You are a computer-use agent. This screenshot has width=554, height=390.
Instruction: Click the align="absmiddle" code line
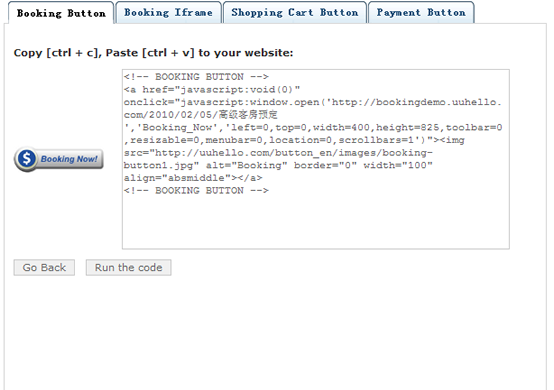(193, 178)
